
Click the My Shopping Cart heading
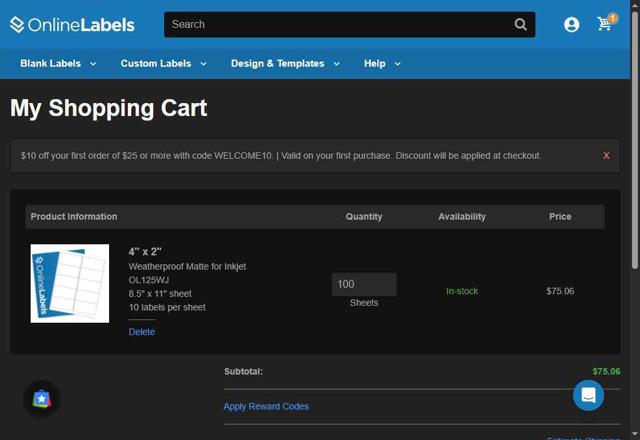(109, 108)
